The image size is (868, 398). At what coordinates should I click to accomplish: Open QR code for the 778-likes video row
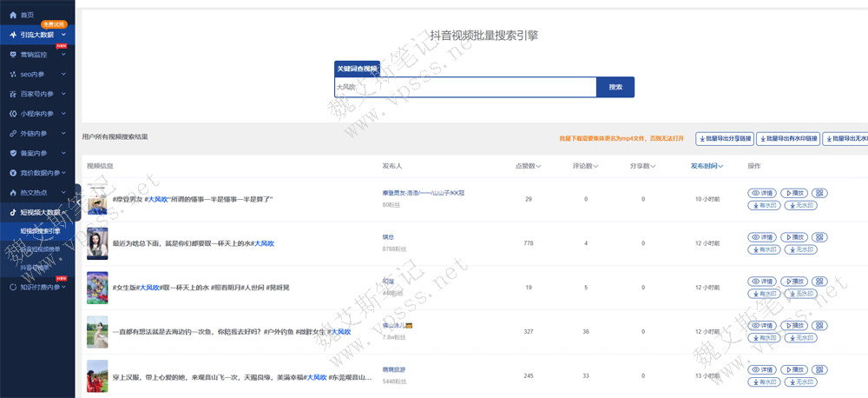(x=821, y=237)
